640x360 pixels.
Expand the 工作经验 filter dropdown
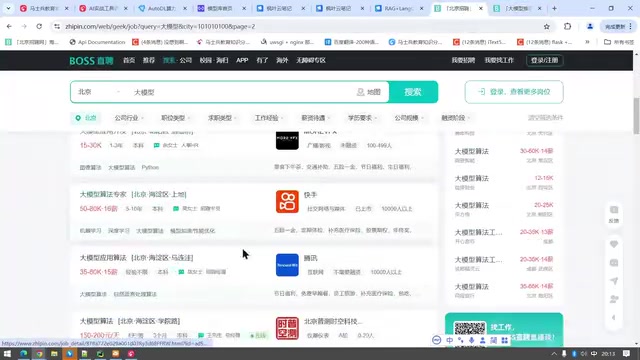(x=269, y=118)
